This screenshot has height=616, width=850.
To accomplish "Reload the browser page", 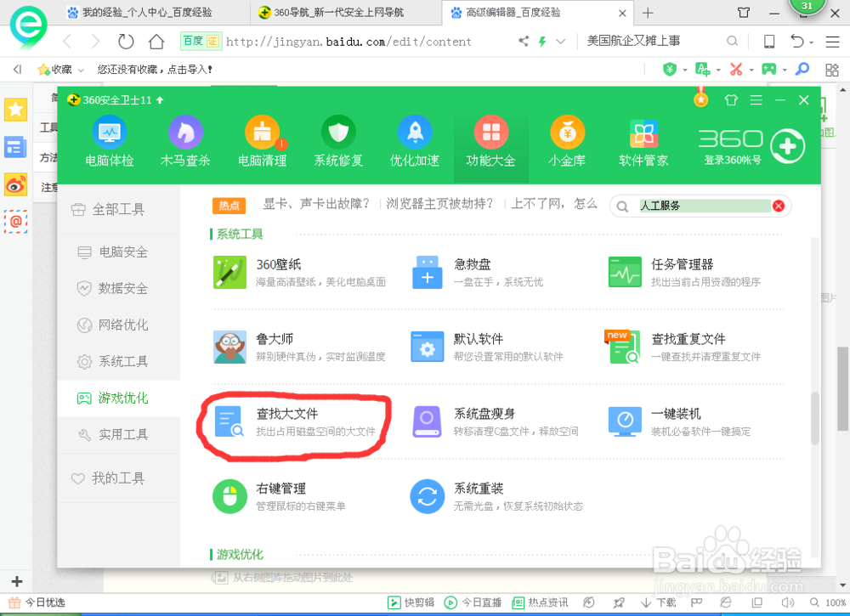I will coord(126,41).
